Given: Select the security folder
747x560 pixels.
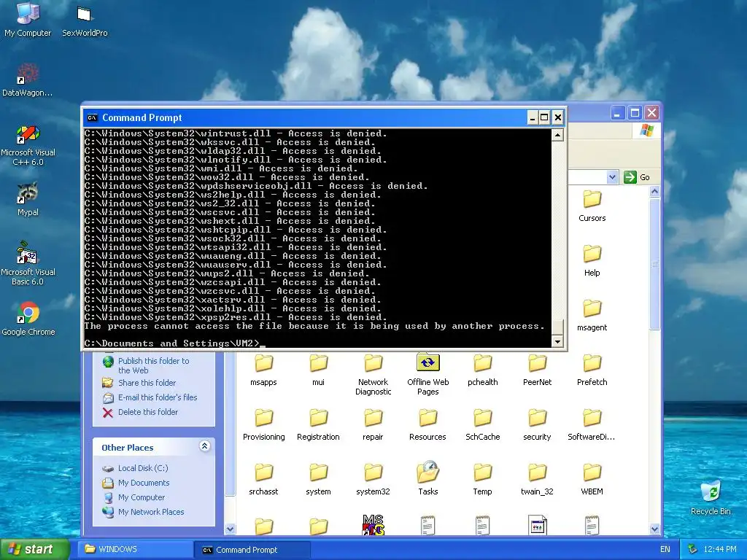Looking at the screenshot, I should pyautogui.click(x=537, y=425).
